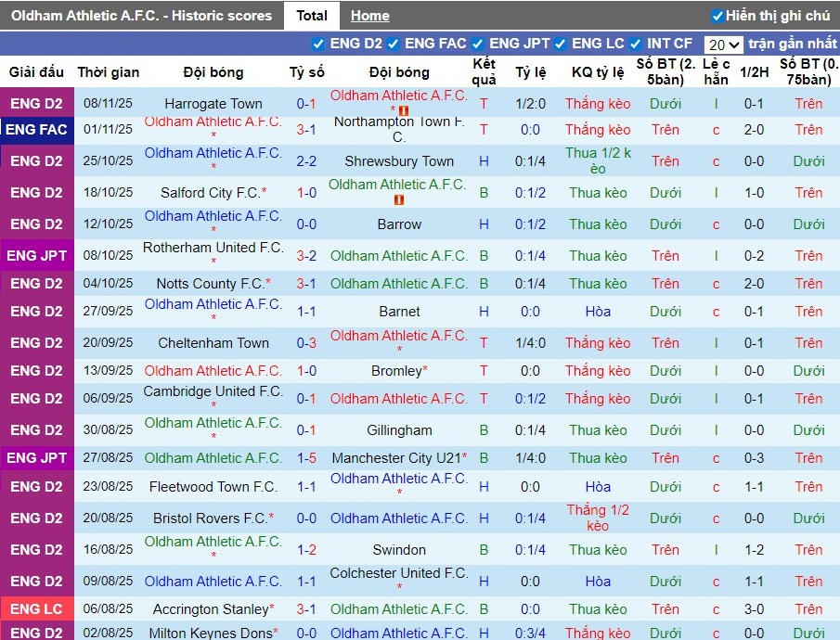Click Oldham Athletic A.F.C. in Gillingham row
This screenshot has height=640, width=840.
tap(213, 423)
